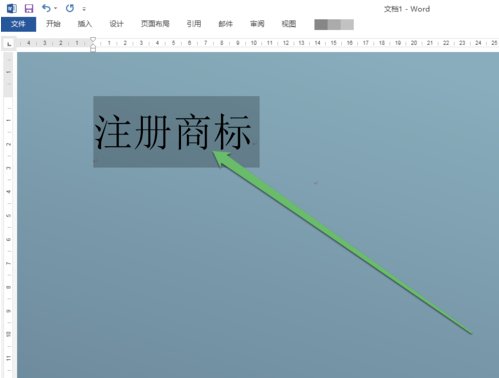Click the first-line indent marker on ruler
499x378 pixels.
[x=93, y=40]
